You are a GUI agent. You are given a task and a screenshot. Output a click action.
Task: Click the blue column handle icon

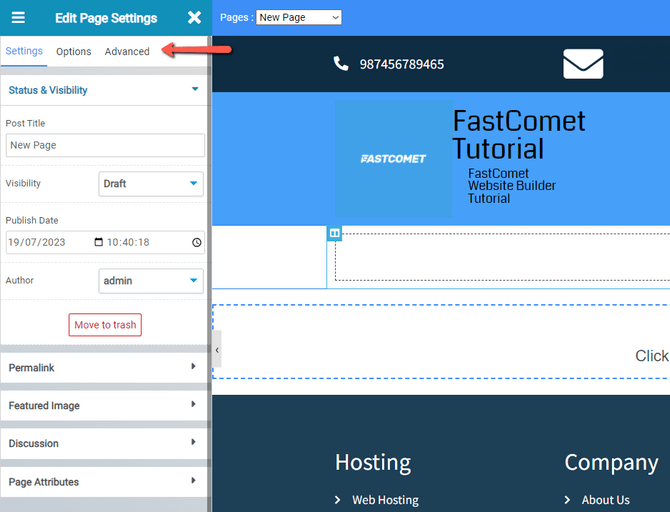[335, 233]
